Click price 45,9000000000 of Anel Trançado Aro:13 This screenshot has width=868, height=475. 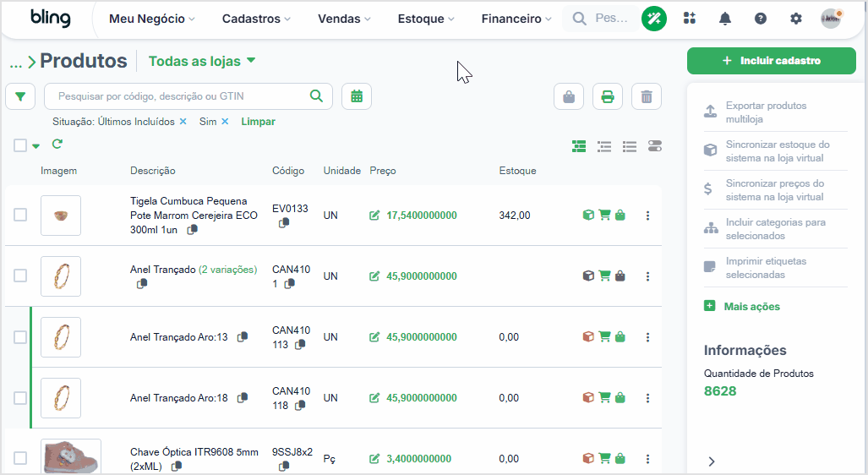(421, 337)
